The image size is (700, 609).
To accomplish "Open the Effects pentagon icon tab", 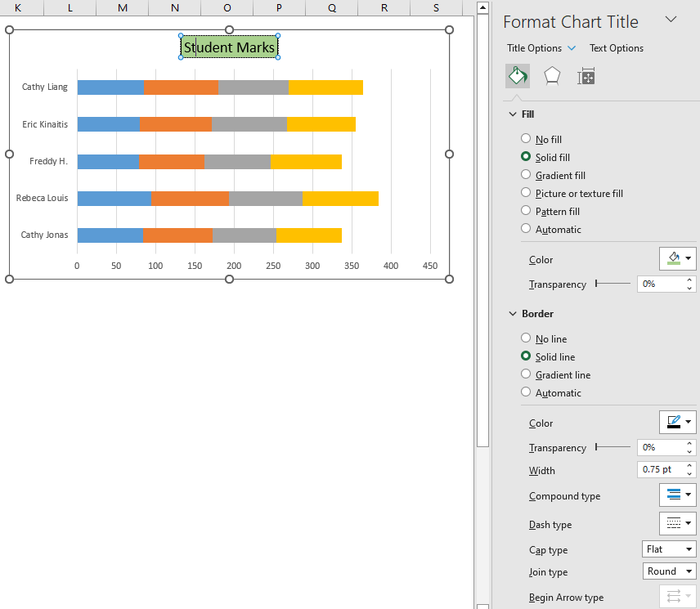I will 552,76.
